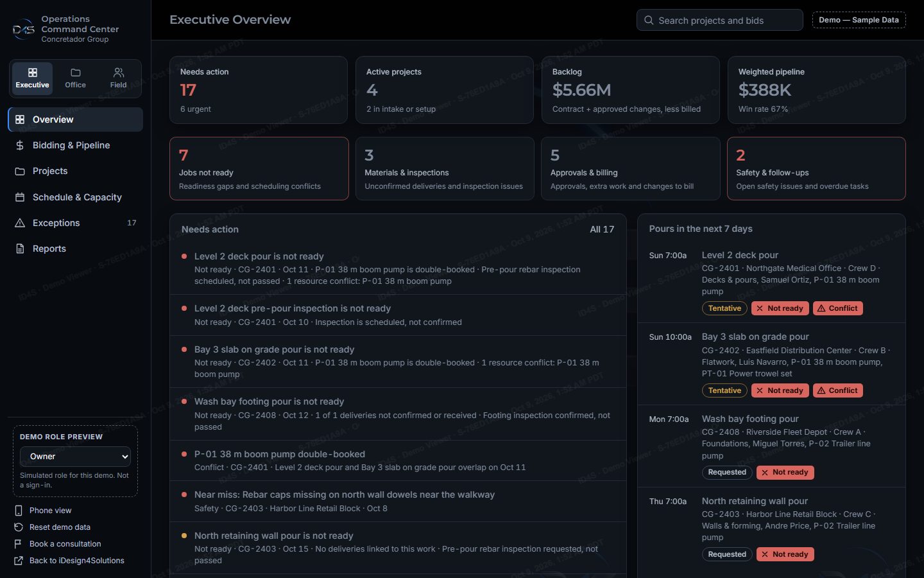
Task: Click Not ready tag on North retaining wall pour
Action: 785,554
